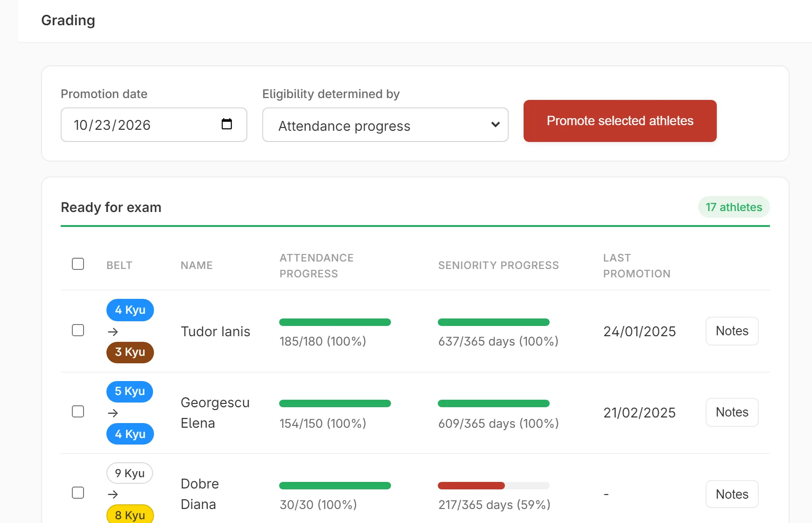Click the brown 3 Kyu badge
This screenshot has width=812, height=523.
[130, 352]
